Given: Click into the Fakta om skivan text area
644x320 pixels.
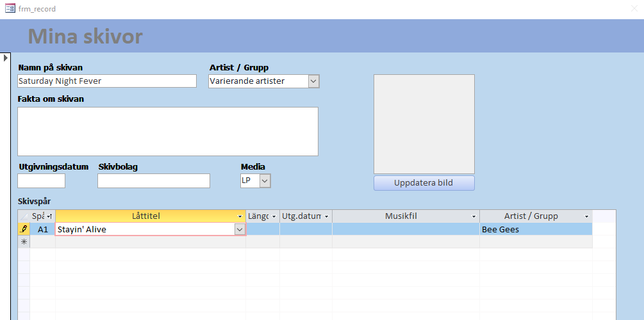Looking at the screenshot, I should coord(168,131).
